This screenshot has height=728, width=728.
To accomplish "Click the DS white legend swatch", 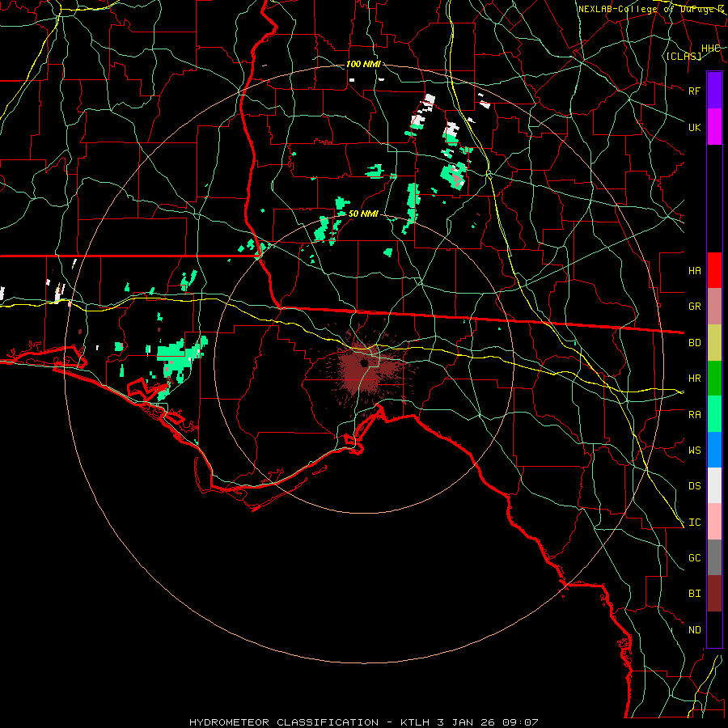I will coord(714,485).
